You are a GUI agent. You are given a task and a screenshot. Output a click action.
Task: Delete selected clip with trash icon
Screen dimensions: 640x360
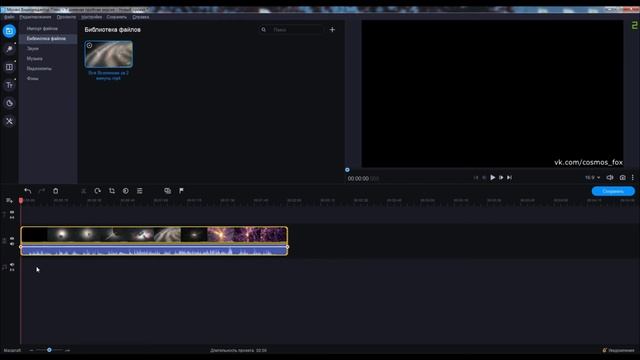tap(56, 191)
